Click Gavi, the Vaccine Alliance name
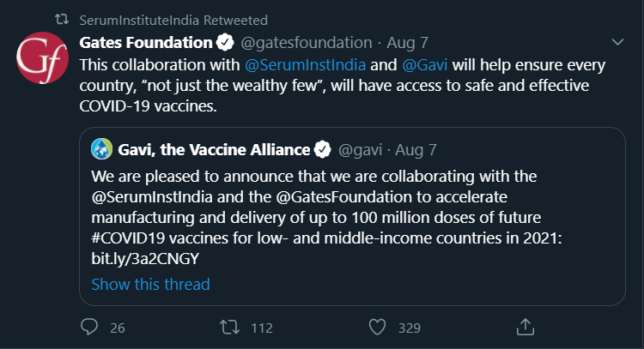This screenshot has height=349, width=644. tap(213, 150)
